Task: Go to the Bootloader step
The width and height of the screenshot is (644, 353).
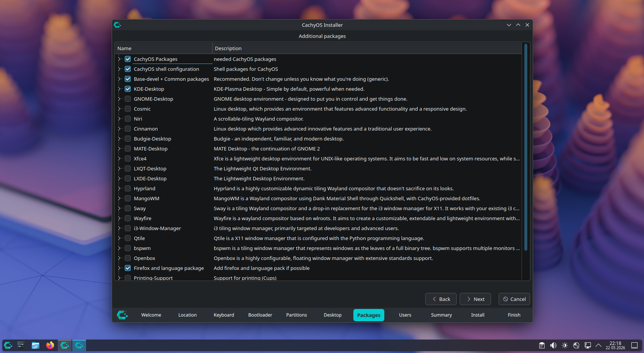Action: point(260,315)
